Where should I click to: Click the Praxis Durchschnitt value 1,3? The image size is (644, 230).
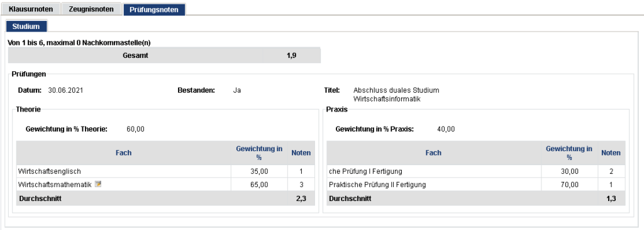point(611,198)
